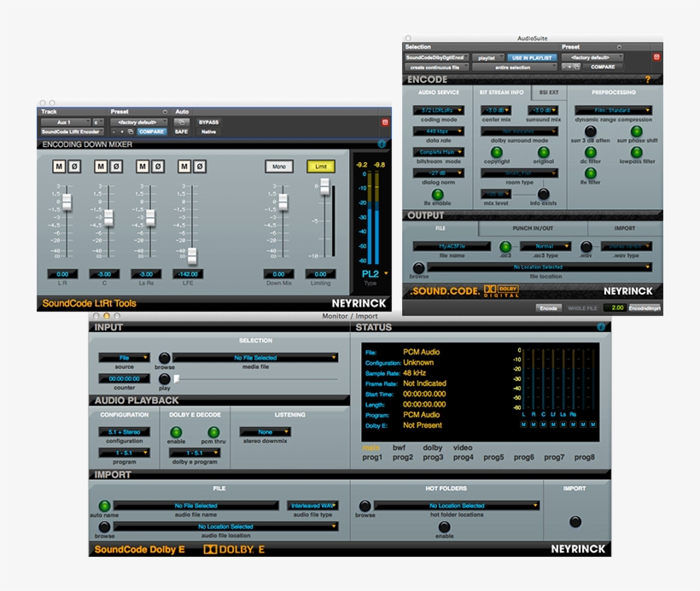Click USE IN PLAYLIST in AudioSuite
Viewport: 700px width, 591px height.
531,57
